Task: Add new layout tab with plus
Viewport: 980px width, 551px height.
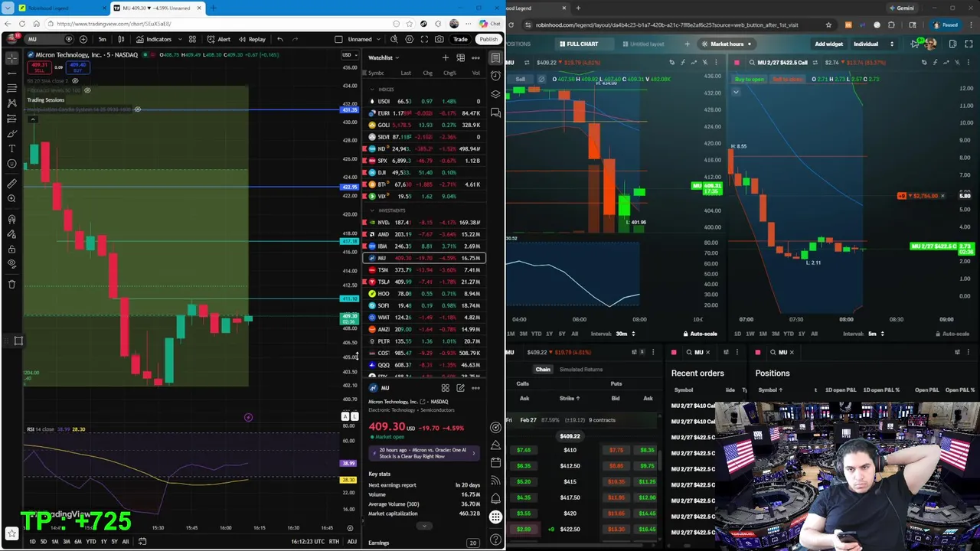Action: click(x=687, y=44)
